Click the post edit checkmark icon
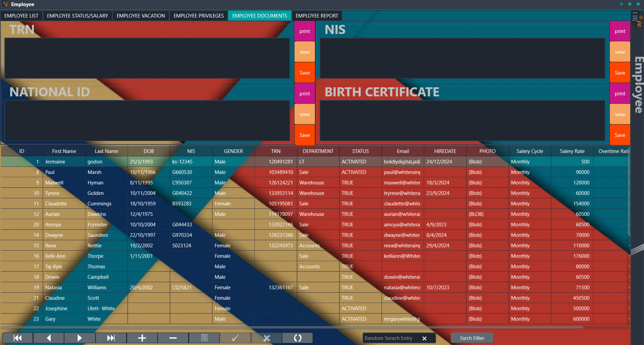Viewport: 644px width, 345px height. 235,338
